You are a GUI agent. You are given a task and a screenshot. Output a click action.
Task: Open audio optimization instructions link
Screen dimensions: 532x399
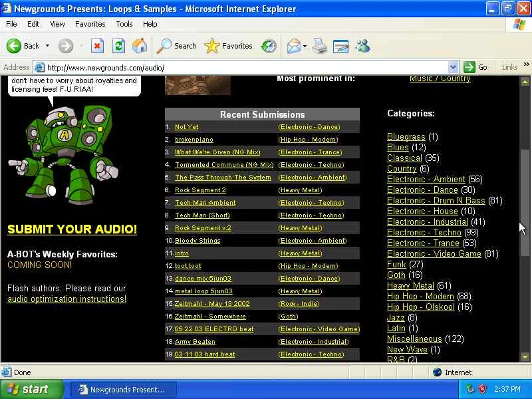point(67,299)
